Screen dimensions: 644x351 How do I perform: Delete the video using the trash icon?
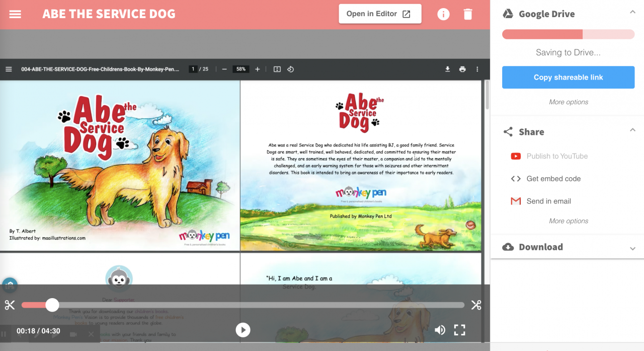pos(468,14)
